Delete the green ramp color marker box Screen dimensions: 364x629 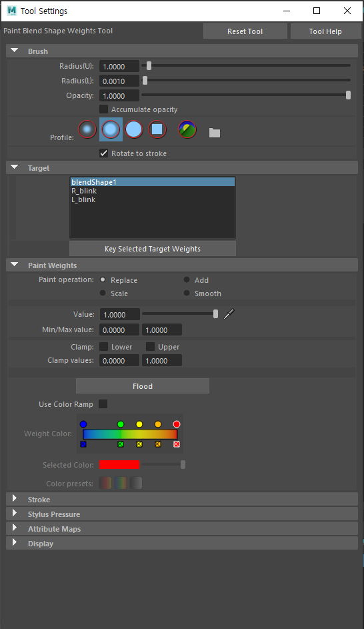point(120,444)
